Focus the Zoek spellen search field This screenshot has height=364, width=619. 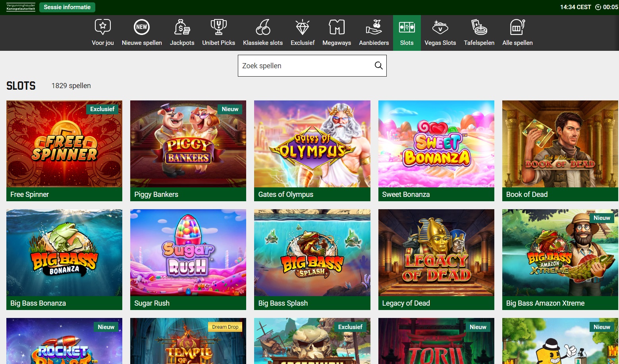pos(312,65)
